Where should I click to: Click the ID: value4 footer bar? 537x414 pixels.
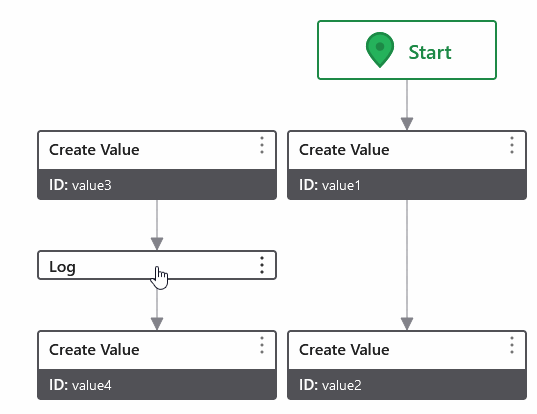157,384
